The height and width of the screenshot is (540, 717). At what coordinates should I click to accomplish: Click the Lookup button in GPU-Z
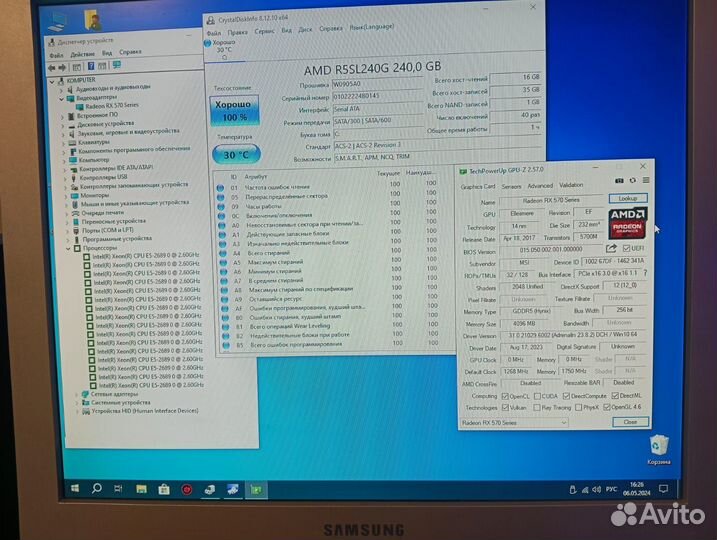click(x=628, y=198)
